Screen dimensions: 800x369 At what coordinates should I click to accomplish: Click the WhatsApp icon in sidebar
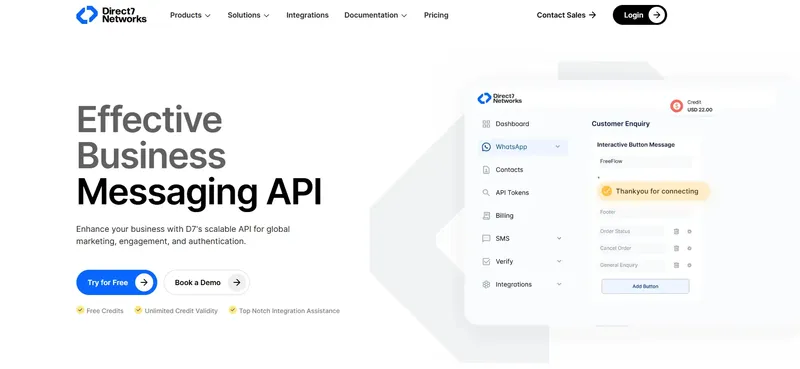486,147
